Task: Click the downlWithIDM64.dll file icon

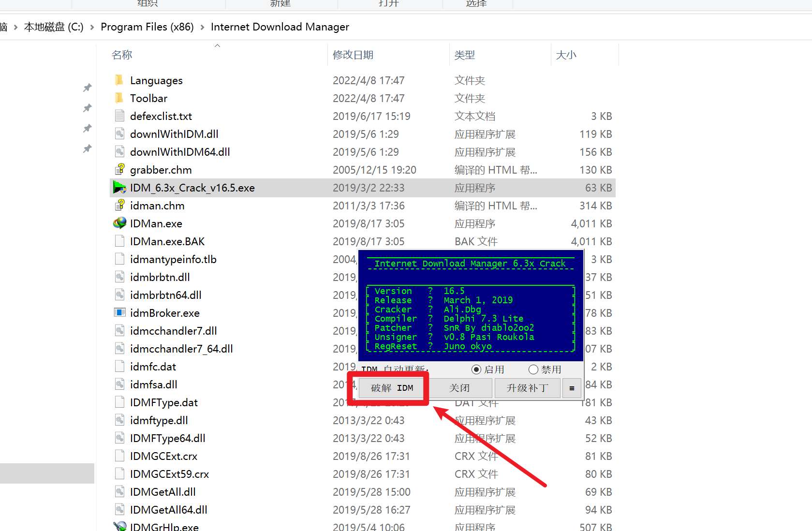Action: (x=119, y=152)
